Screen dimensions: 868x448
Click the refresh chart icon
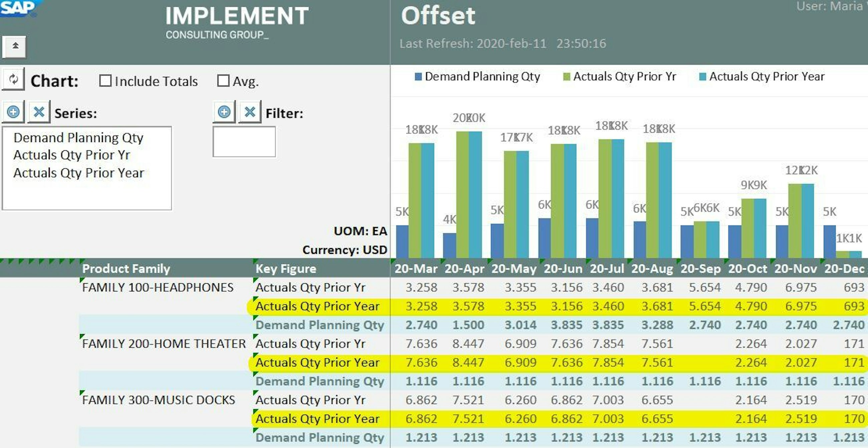13,80
